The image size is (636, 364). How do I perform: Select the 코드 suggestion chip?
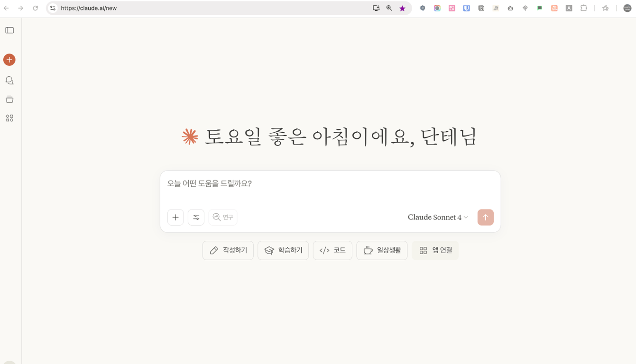pyautogui.click(x=332, y=250)
